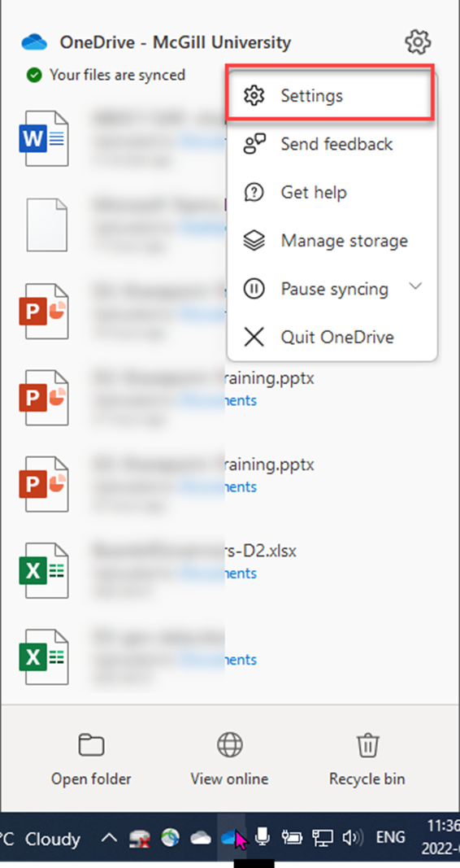Open the Excel icon beside rs-D2.xlsx
The image size is (460, 868).
[44, 571]
